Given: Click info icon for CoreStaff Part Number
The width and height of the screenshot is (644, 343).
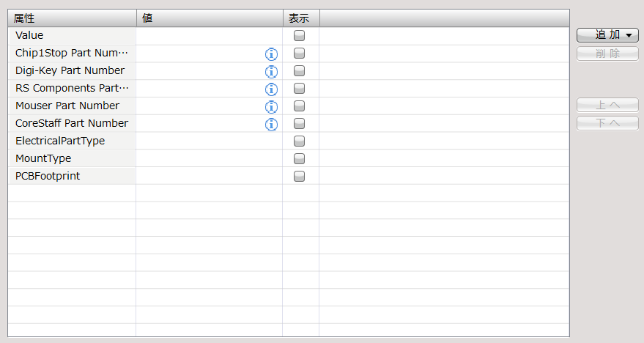Looking at the screenshot, I should pyautogui.click(x=271, y=124).
